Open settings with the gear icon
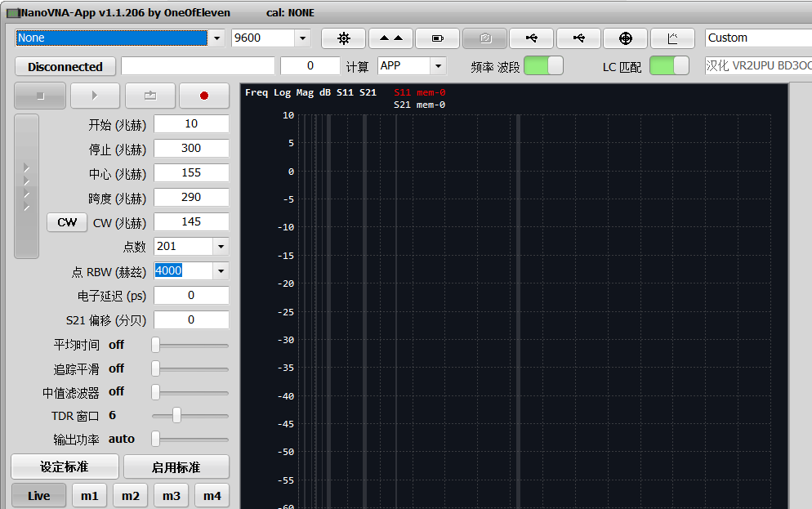The image size is (812, 509). tap(343, 38)
